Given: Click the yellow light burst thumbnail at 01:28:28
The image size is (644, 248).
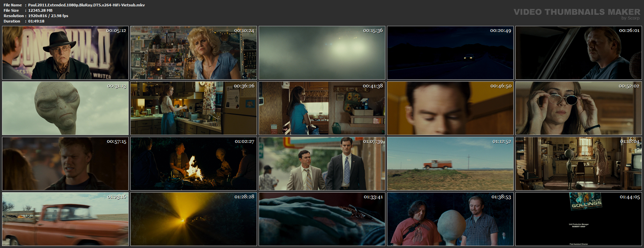Looking at the screenshot, I should click(x=194, y=219).
